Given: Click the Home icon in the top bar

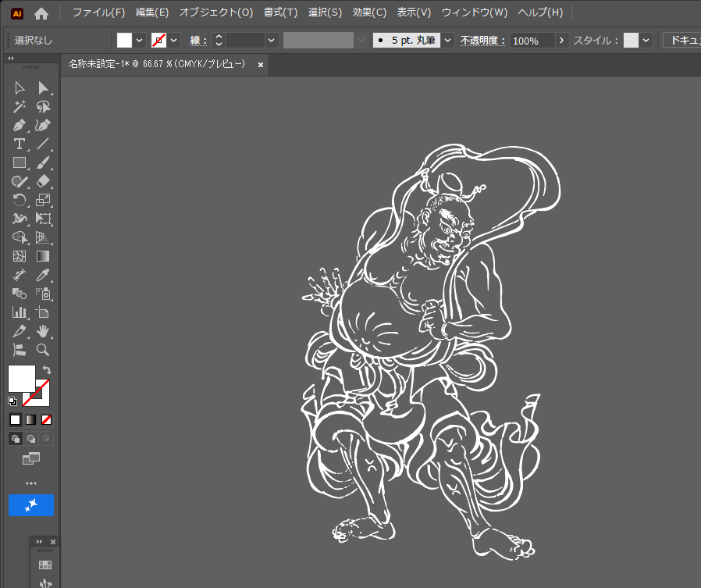Looking at the screenshot, I should point(41,13).
